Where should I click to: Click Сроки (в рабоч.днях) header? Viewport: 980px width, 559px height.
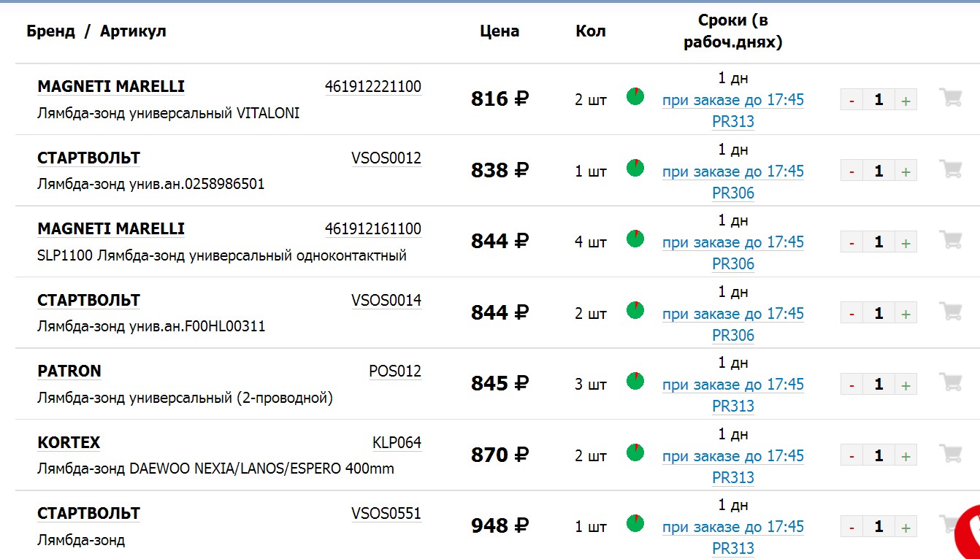click(733, 31)
